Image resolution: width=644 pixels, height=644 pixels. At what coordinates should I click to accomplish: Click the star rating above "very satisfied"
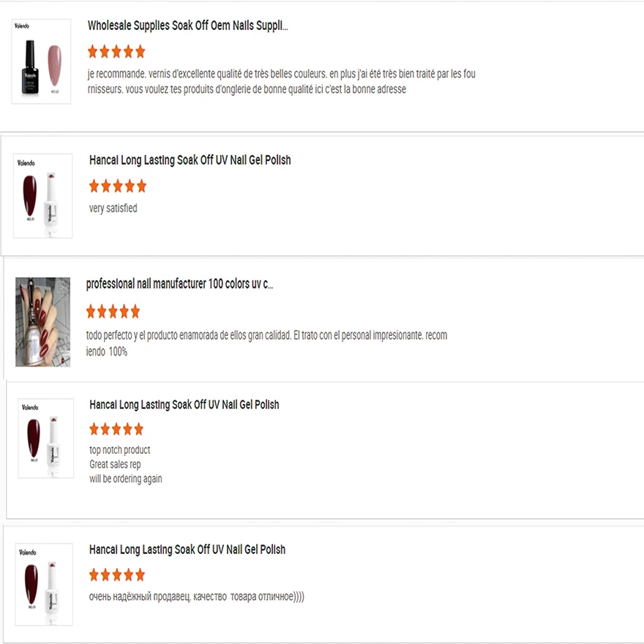point(118,187)
